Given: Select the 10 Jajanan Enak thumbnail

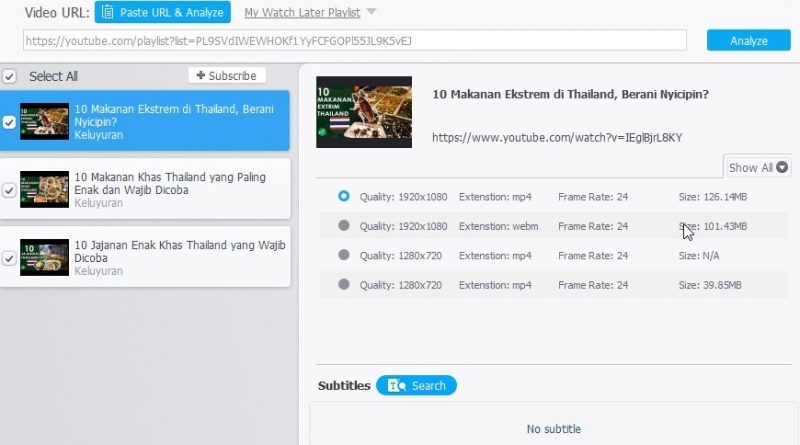Looking at the screenshot, I should pyautogui.click(x=44, y=257).
